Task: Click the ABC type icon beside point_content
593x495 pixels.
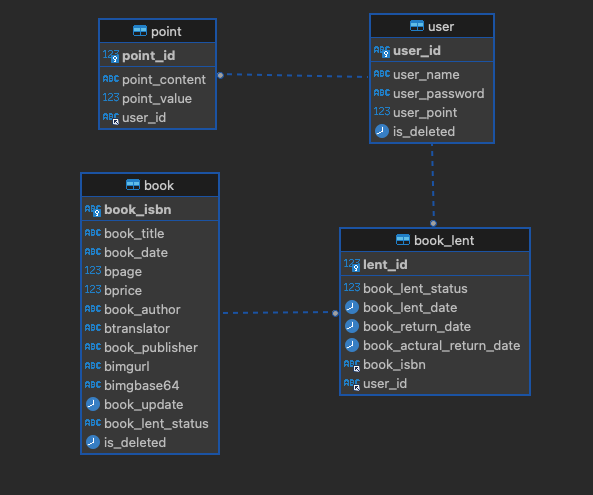Action: tap(111, 79)
